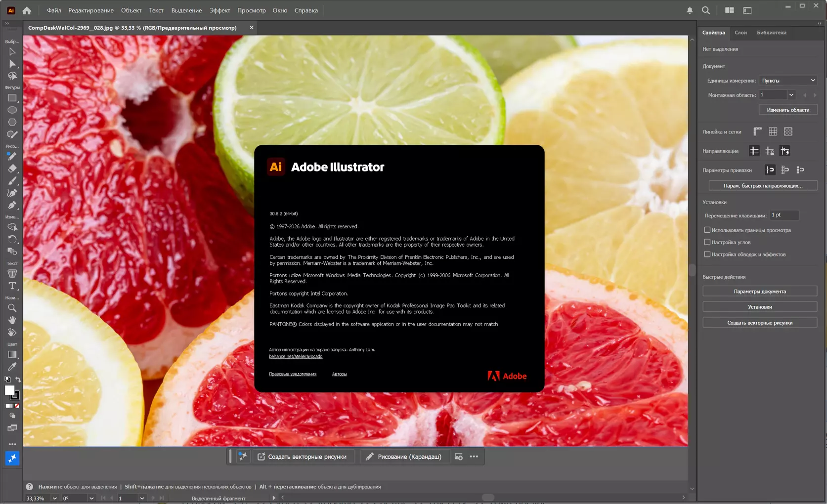This screenshot has height=504, width=827.
Task: Select the Ellipse tool
Action: pyautogui.click(x=12, y=110)
